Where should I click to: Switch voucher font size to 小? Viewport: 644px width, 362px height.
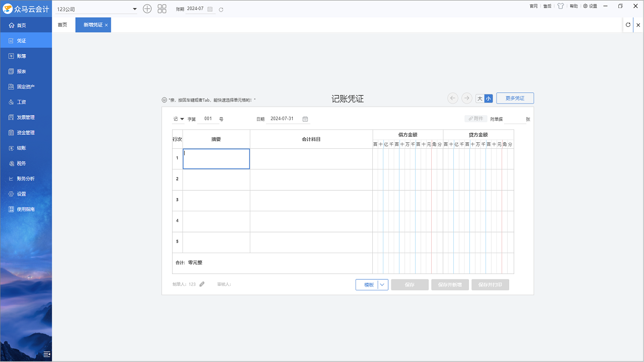(489, 99)
